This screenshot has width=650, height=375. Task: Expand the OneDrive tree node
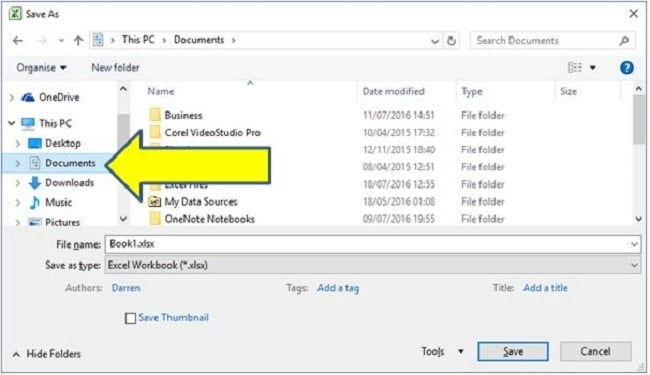click(12, 98)
